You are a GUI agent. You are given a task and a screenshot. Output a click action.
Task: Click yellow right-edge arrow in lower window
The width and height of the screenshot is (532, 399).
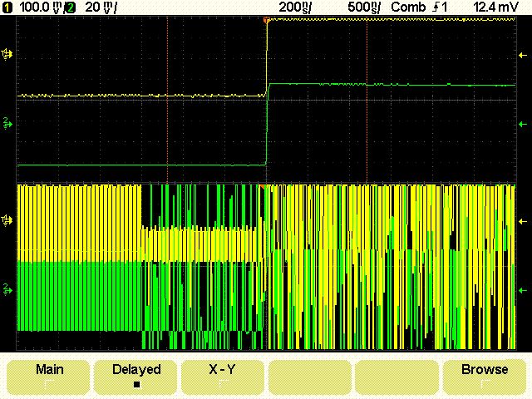click(x=523, y=221)
